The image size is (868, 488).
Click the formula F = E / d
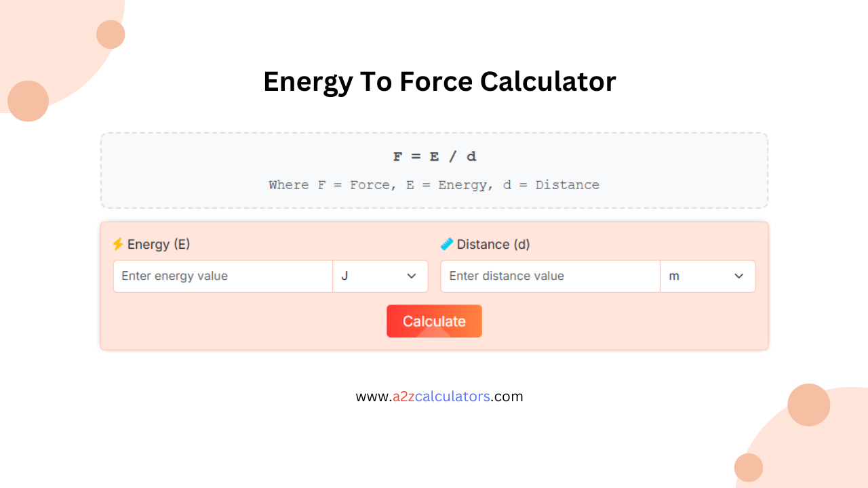pos(434,156)
